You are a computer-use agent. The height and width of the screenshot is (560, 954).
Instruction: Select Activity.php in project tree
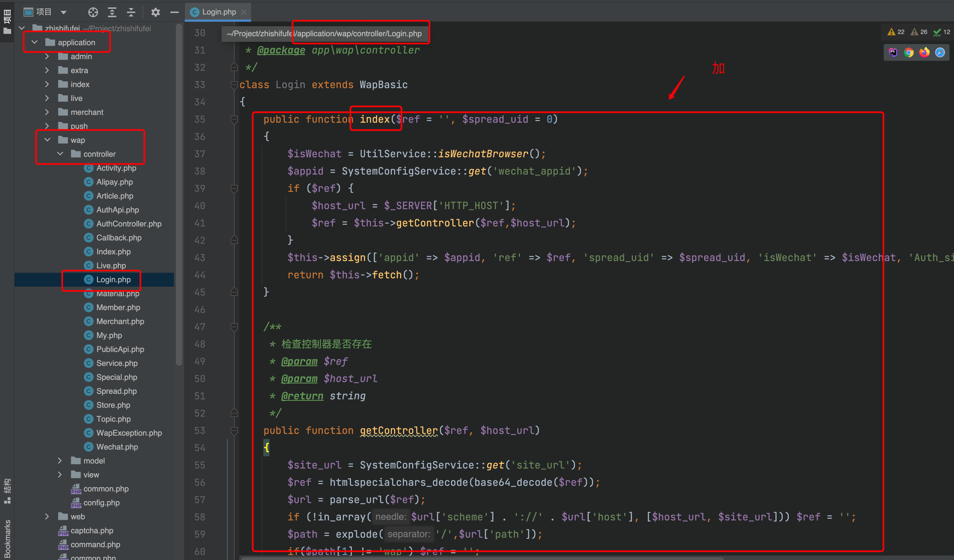pyautogui.click(x=110, y=168)
